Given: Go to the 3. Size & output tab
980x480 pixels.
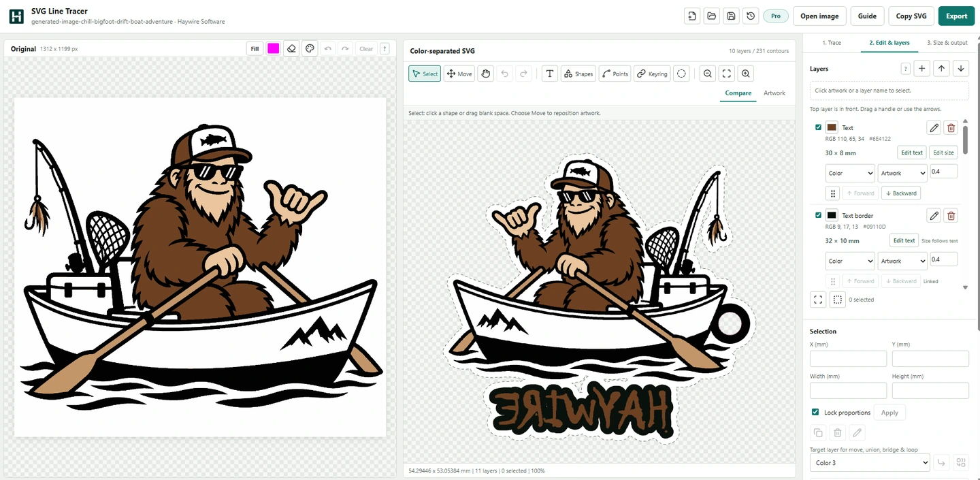Looking at the screenshot, I should pyautogui.click(x=947, y=42).
